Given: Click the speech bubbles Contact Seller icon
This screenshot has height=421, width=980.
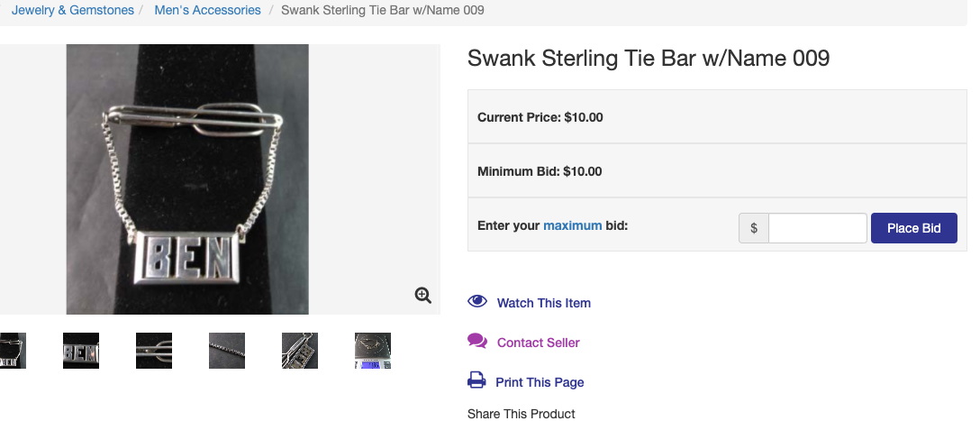Looking at the screenshot, I should [x=477, y=342].
